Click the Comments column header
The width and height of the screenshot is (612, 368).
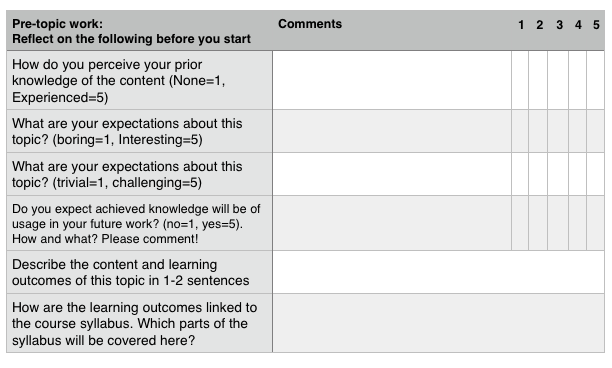tap(310, 24)
